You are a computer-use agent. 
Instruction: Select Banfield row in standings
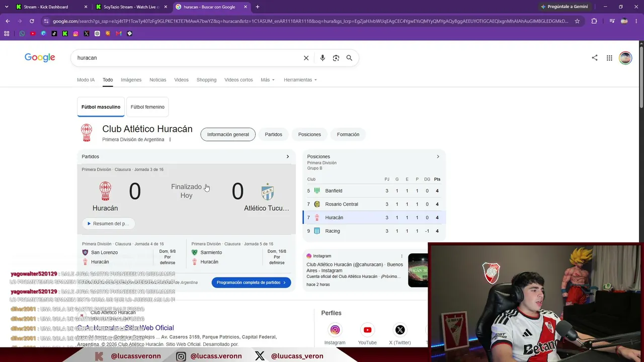[x=374, y=191]
